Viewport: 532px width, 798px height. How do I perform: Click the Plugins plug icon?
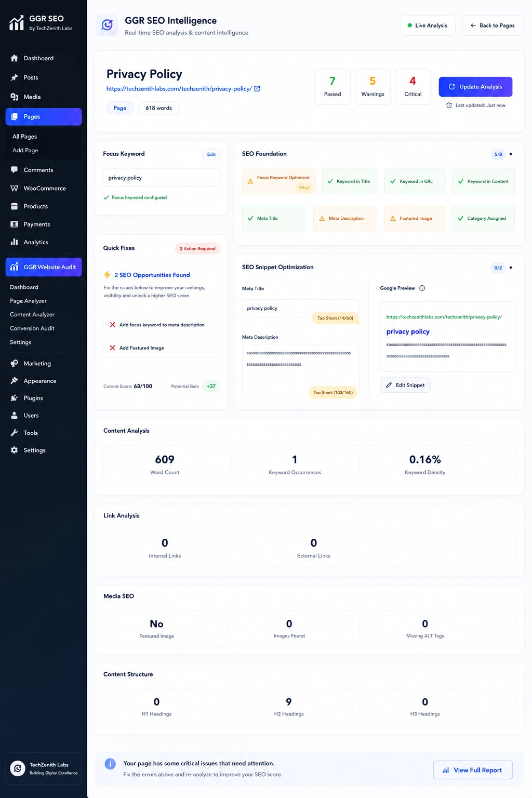coord(15,398)
